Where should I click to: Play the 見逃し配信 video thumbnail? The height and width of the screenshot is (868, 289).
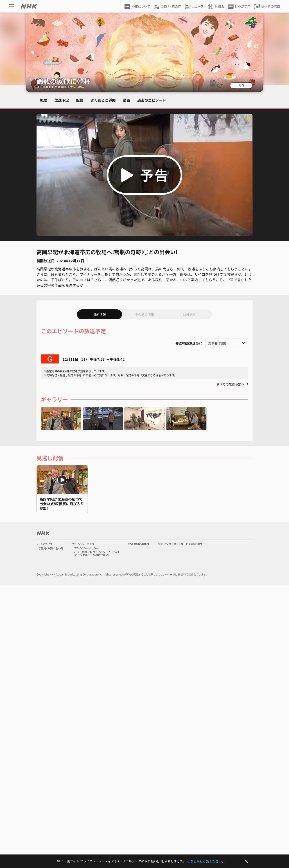tap(62, 480)
